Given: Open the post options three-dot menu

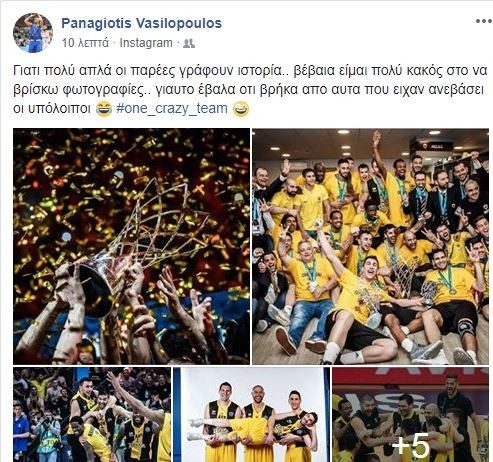Looking at the screenshot, I should (483, 21).
